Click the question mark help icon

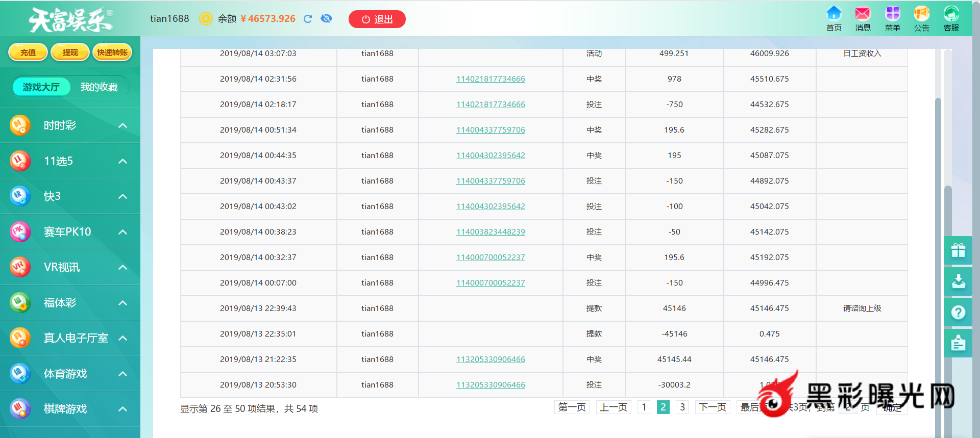[x=958, y=312]
